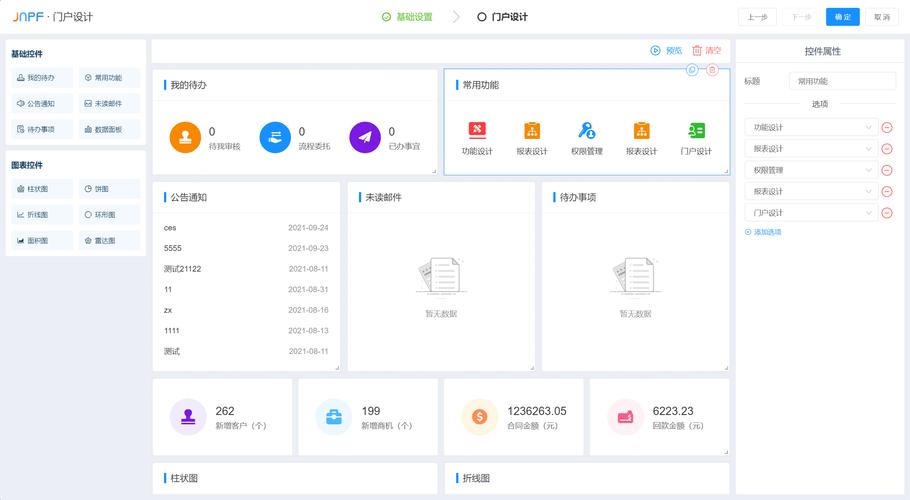Go to the 基础设置 step
Screen dimensions: 910x500
407,17
